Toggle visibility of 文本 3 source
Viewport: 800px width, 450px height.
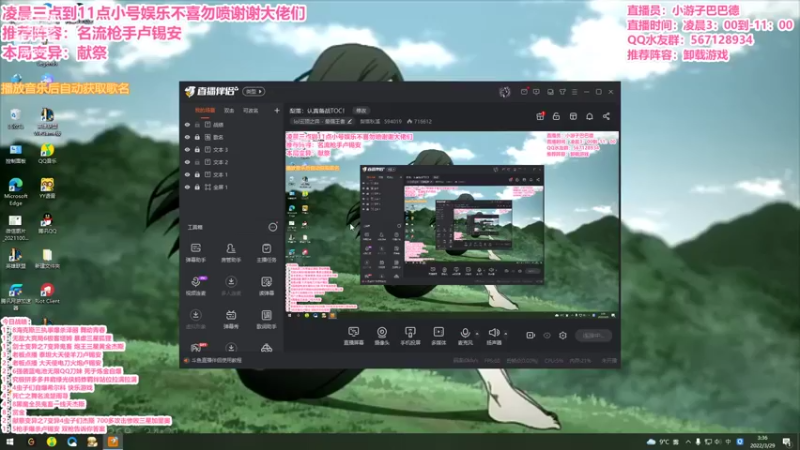pos(187,149)
